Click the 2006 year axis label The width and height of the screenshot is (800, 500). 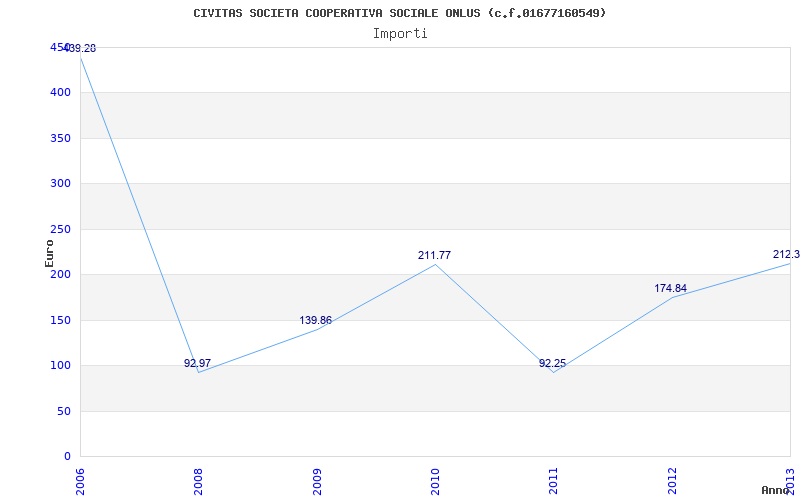point(80,481)
